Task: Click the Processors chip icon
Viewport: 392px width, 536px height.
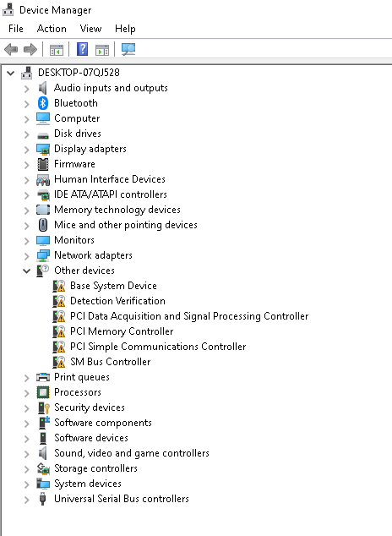Action: [x=43, y=392]
